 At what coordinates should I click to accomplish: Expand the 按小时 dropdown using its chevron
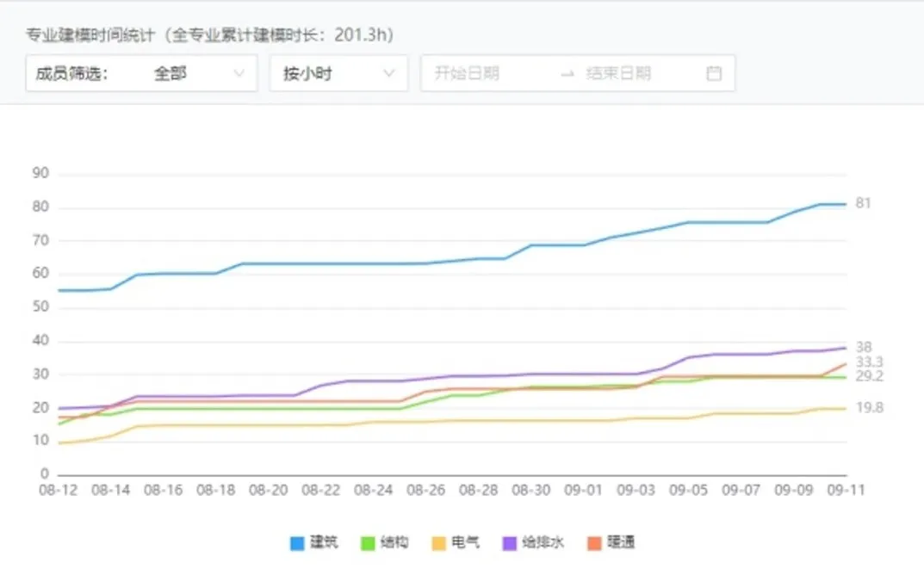(x=389, y=73)
